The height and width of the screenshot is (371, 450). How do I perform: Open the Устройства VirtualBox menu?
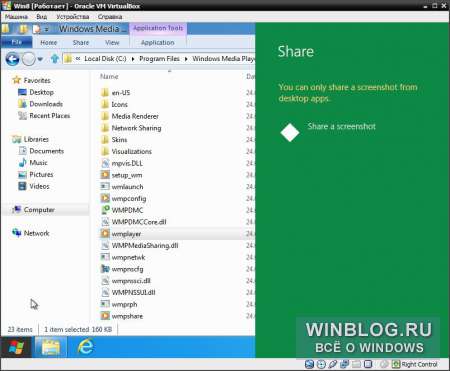coord(72,17)
